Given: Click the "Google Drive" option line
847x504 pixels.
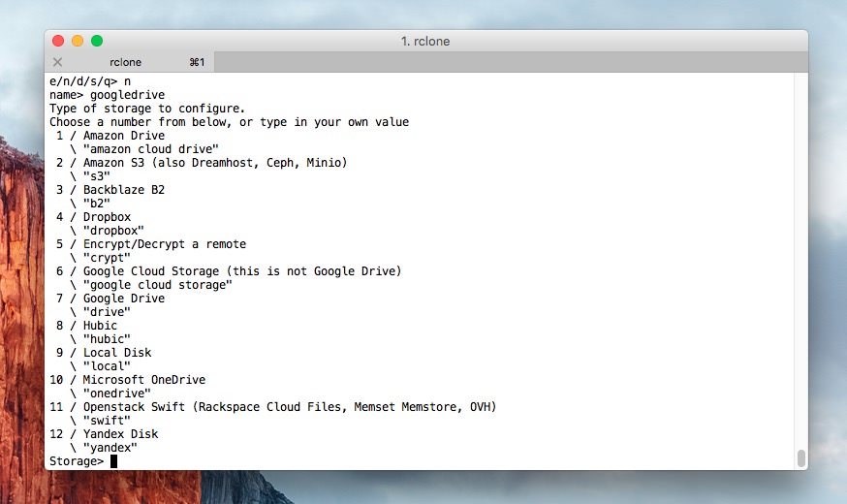Looking at the screenshot, I should click(123, 299).
